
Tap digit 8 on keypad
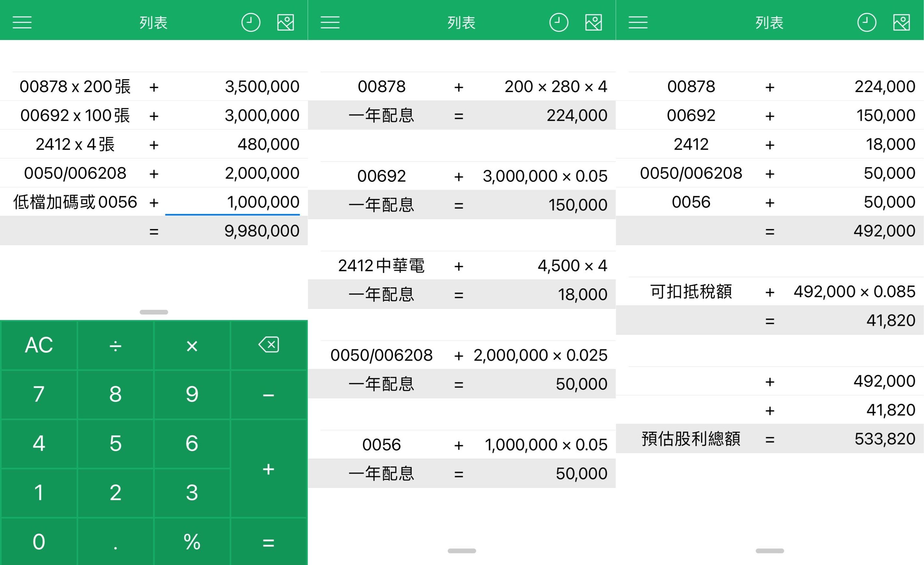tap(115, 394)
